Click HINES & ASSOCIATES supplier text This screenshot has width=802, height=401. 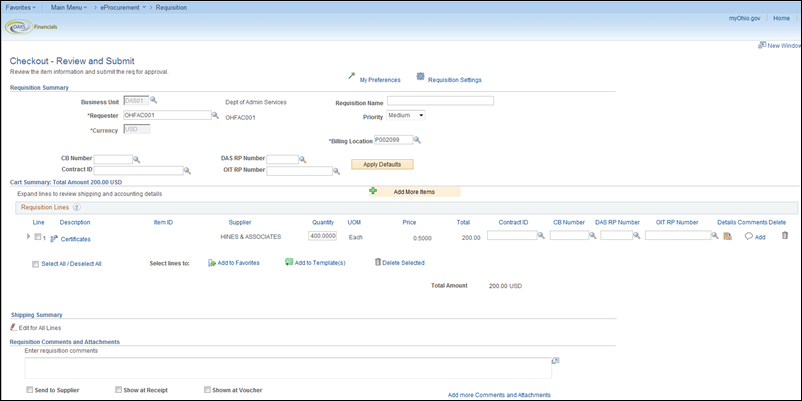tap(251, 237)
